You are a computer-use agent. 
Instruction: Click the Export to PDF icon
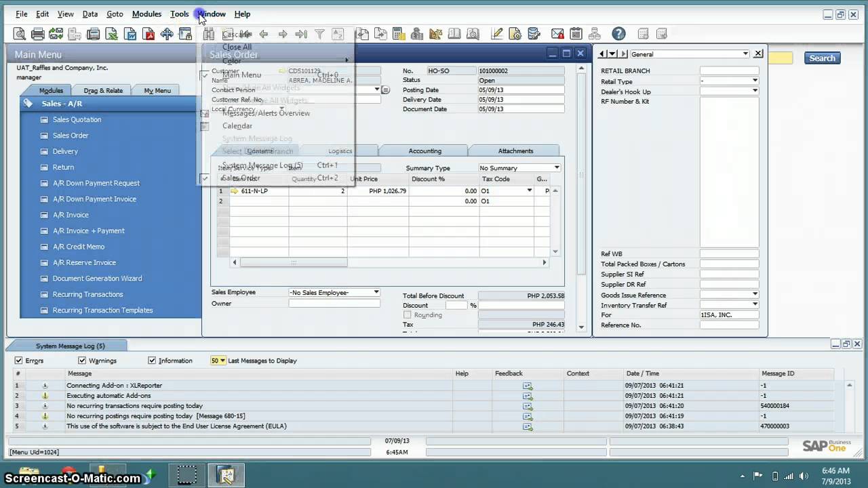149,34
